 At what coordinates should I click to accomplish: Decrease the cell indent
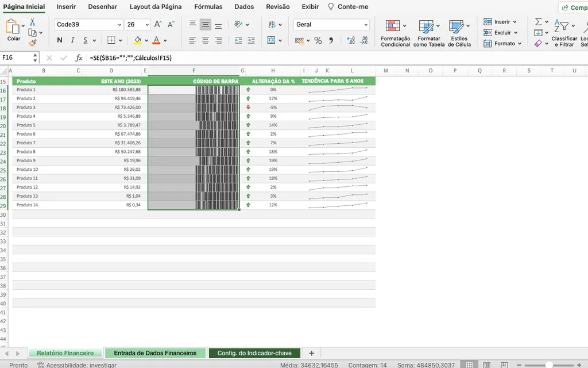tap(238, 40)
